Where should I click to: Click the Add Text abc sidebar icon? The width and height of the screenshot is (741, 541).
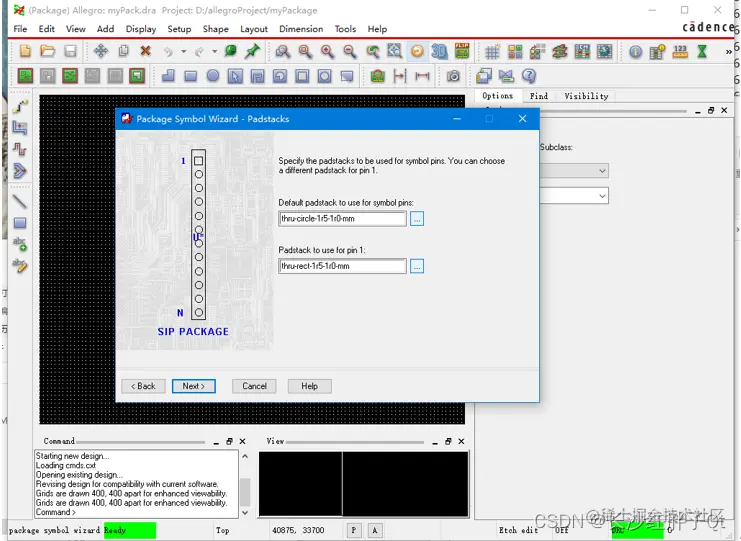coord(20,243)
